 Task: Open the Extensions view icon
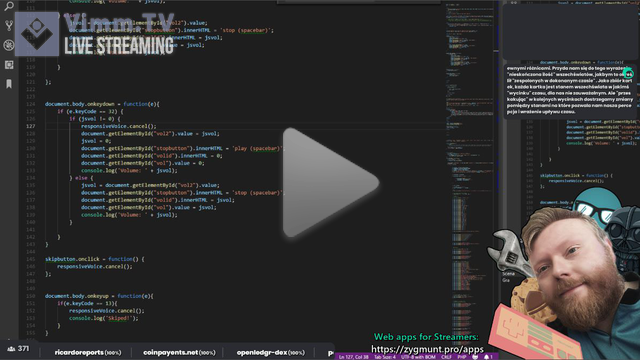click(x=9, y=64)
